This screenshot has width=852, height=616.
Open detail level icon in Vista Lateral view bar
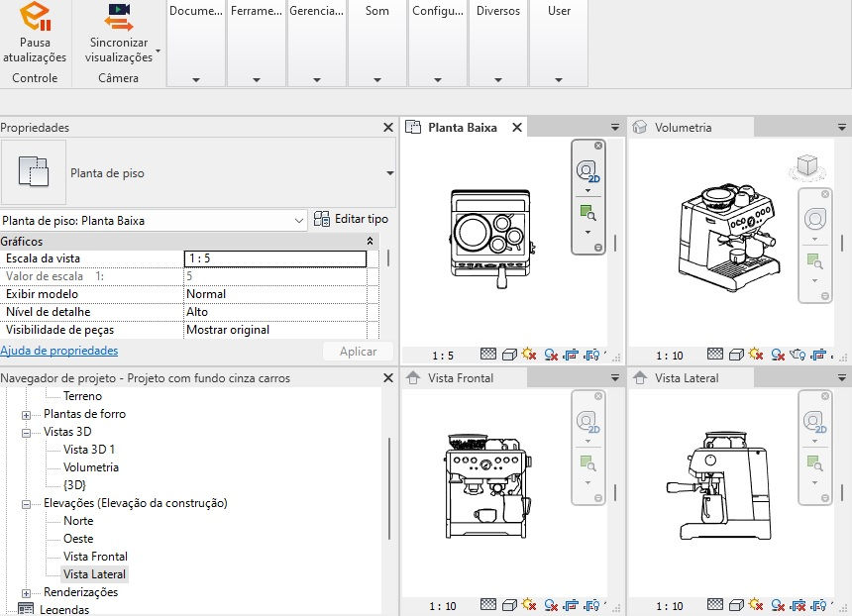(x=715, y=604)
